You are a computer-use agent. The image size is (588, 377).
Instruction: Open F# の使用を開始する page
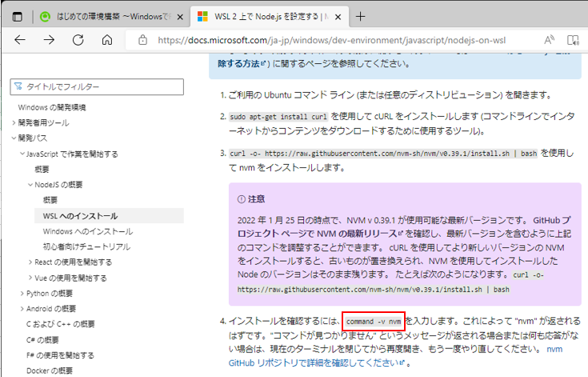(x=60, y=355)
